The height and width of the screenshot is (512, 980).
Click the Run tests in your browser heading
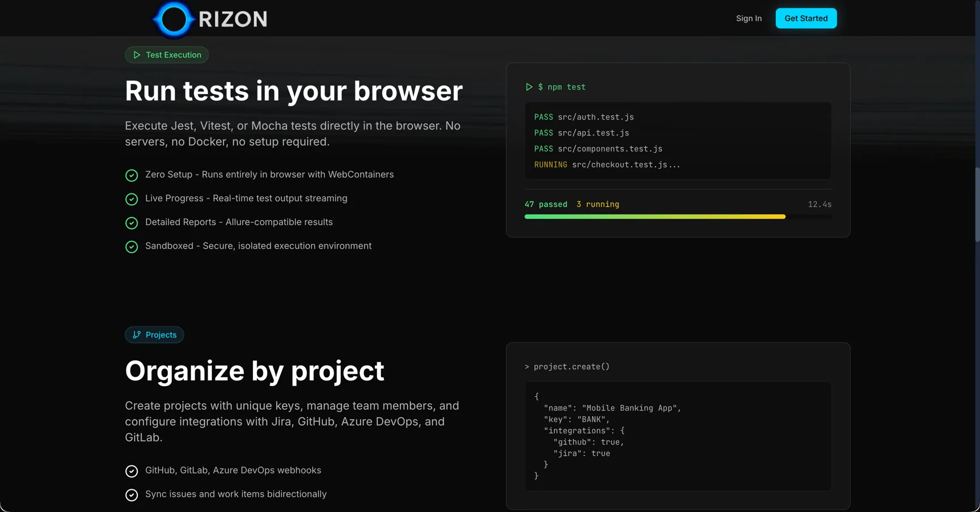tap(293, 91)
